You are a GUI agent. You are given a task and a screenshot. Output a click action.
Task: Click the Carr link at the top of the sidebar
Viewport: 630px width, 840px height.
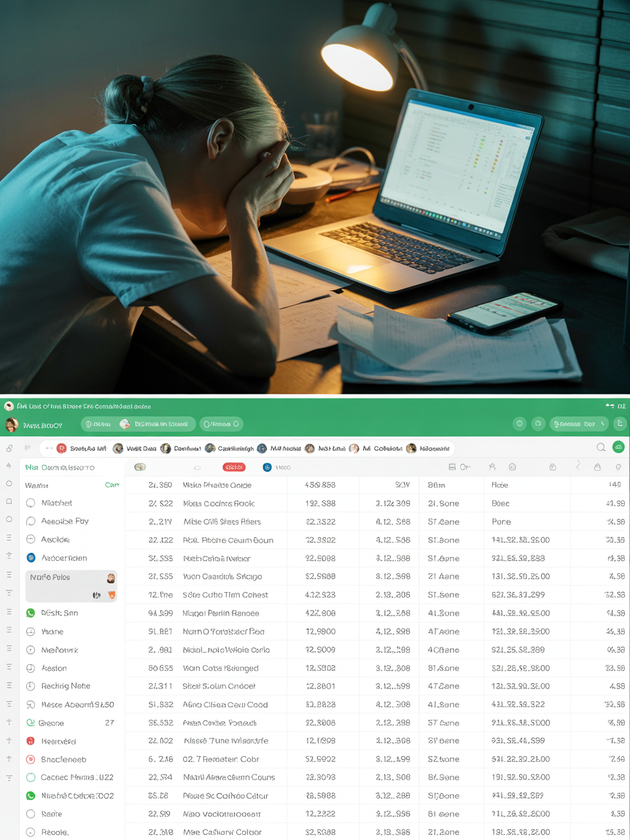(112, 485)
